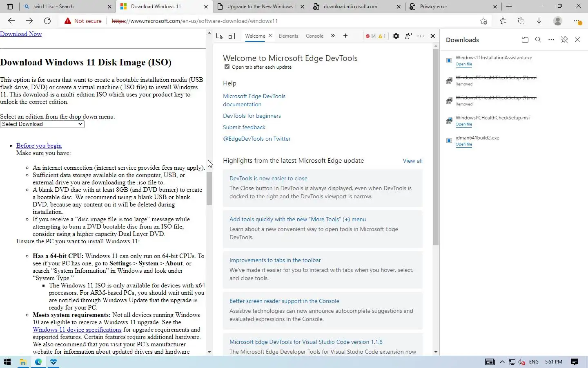
Task: Refresh the current page
Action: [x=47, y=21]
